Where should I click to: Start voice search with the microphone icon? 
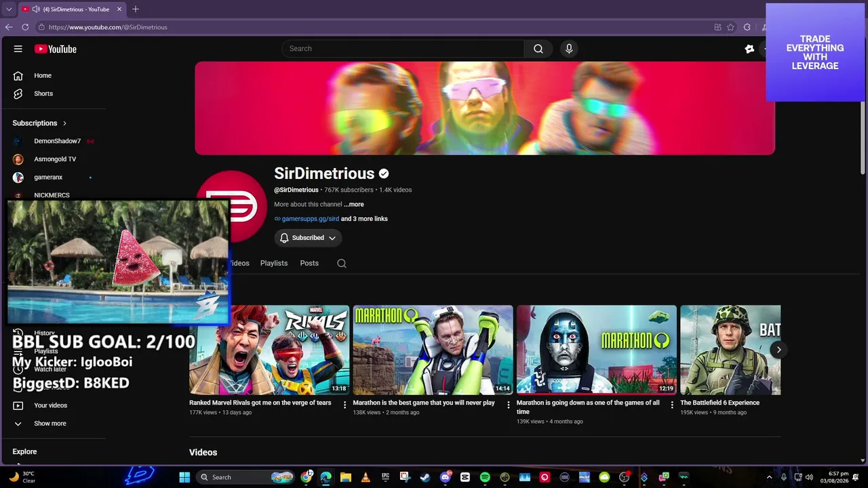[x=569, y=49]
